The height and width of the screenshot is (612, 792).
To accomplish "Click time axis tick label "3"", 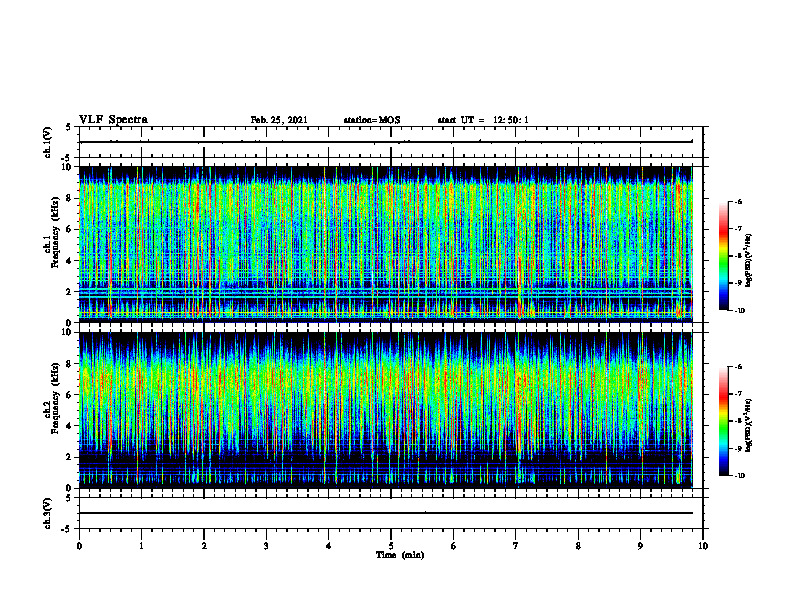I will (x=266, y=546).
